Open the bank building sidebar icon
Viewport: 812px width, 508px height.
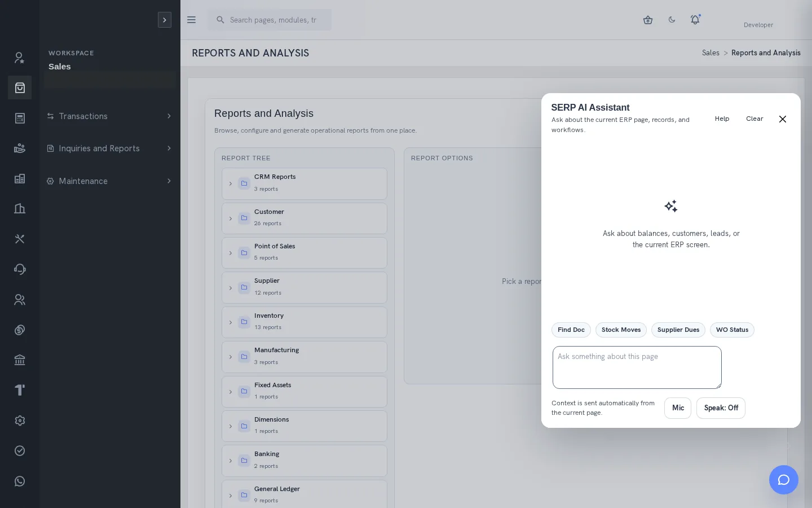(20, 360)
